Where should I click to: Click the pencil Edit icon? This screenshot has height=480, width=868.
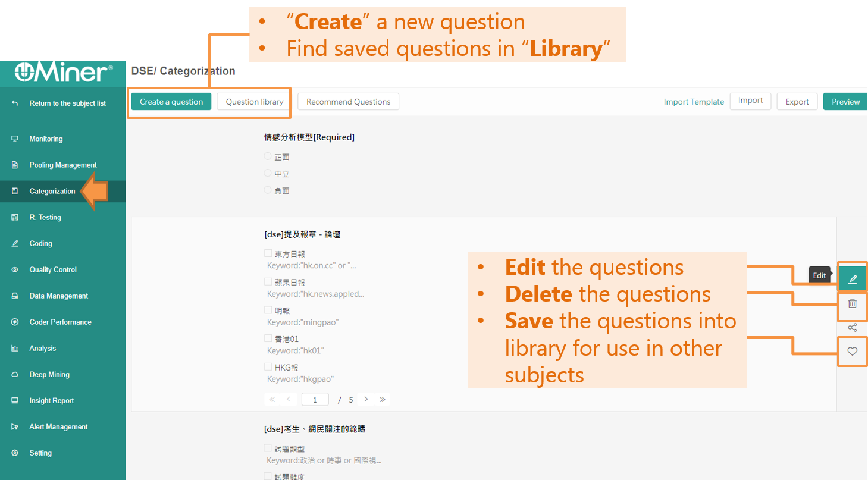click(853, 278)
